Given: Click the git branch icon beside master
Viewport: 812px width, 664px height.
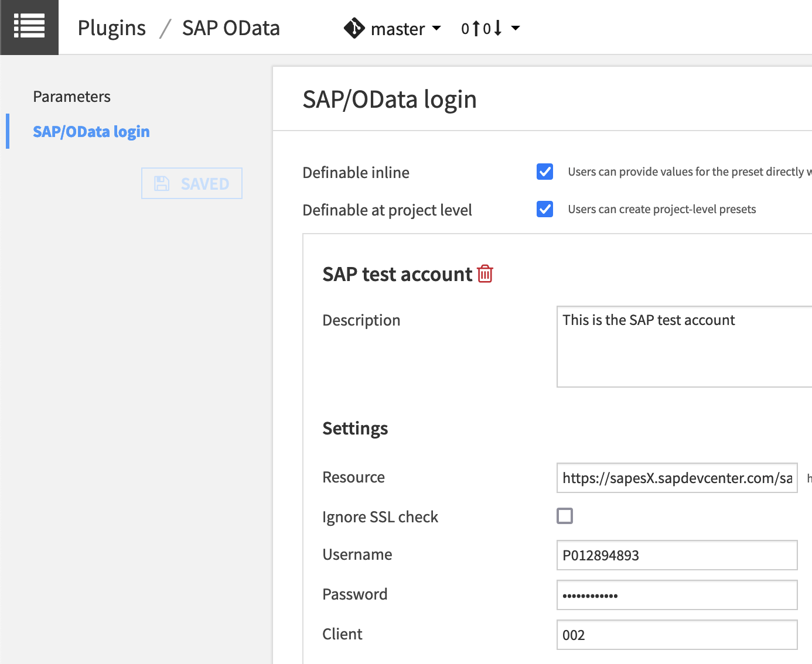Looking at the screenshot, I should click(354, 28).
